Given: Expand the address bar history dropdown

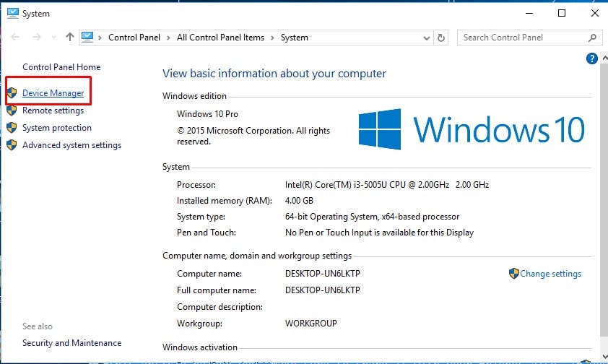Looking at the screenshot, I should coord(427,38).
